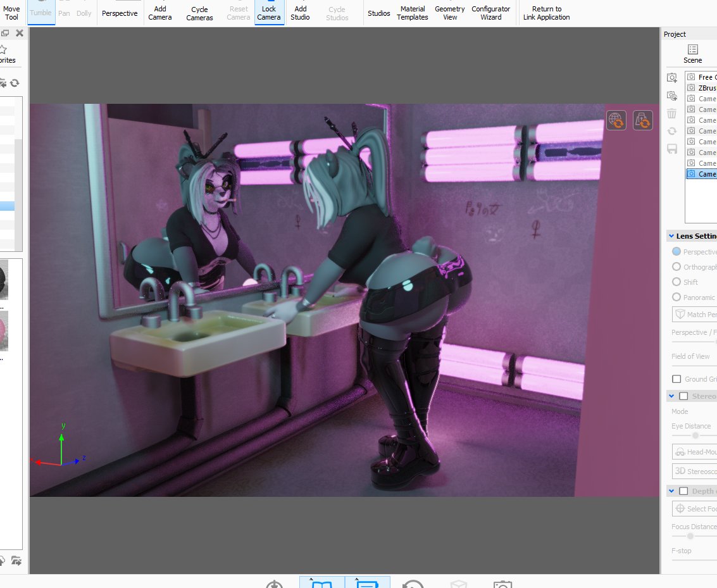Click Return to Link Application
Image resolution: width=717 pixels, height=588 pixels.
(x=546, y=13)
